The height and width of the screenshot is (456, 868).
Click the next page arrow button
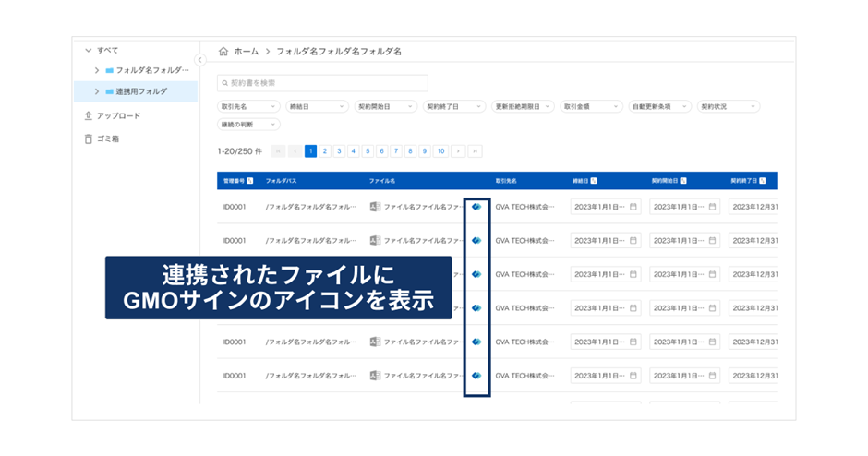458,151
